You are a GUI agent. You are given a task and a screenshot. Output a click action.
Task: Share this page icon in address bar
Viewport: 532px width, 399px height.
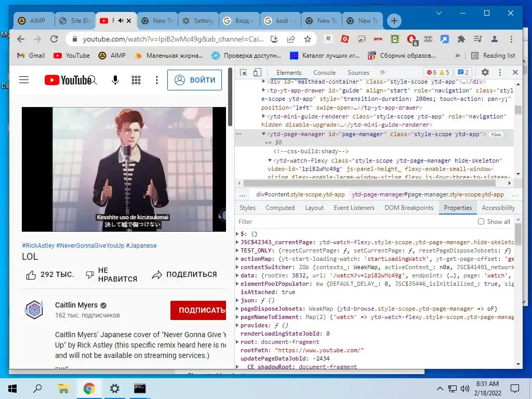pos(291,39)
